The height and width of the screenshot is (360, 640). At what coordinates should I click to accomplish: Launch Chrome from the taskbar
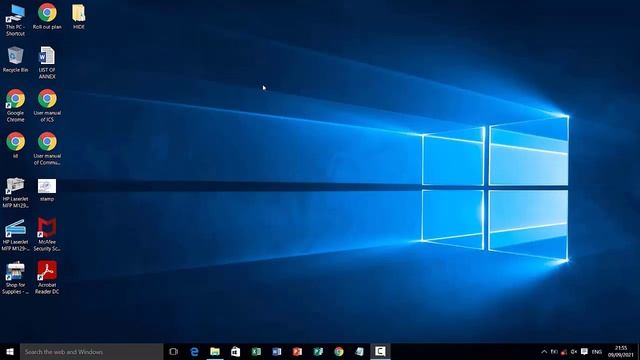pyautogui.click(x=339, y=351)
